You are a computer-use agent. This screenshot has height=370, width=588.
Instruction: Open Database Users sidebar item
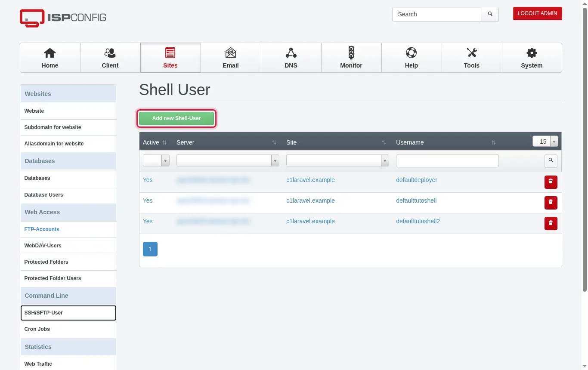68,195
